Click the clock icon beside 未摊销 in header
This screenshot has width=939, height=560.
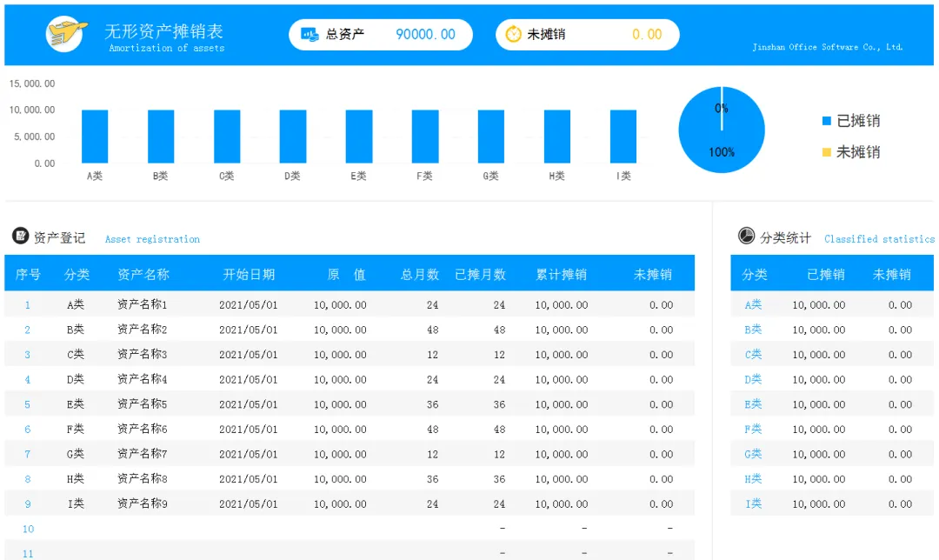(513, 34)
